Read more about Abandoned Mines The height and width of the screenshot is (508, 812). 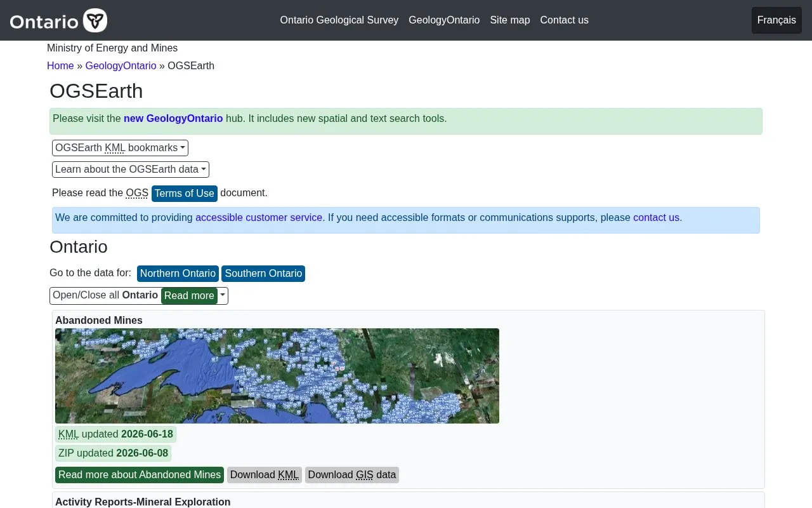pos(140,475)
